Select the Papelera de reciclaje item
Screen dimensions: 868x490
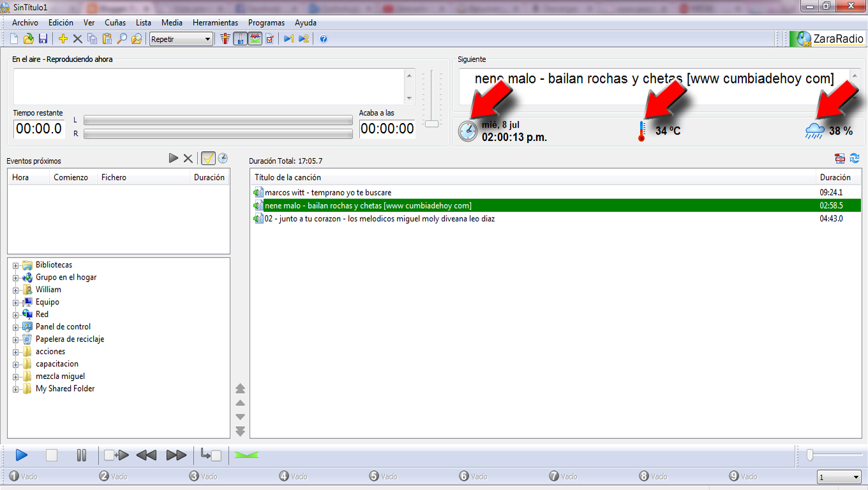[70, 339]
